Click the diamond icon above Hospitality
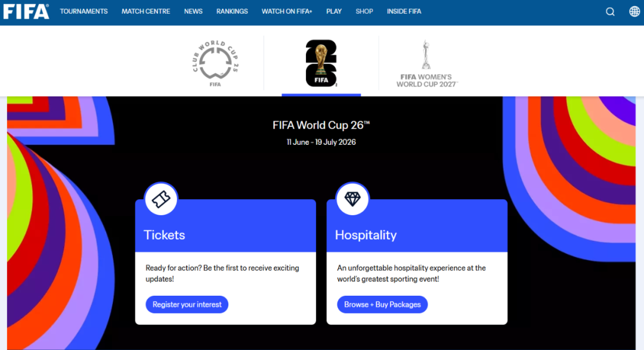This screenshot has height=350, width=644. [x=352, y=199]
